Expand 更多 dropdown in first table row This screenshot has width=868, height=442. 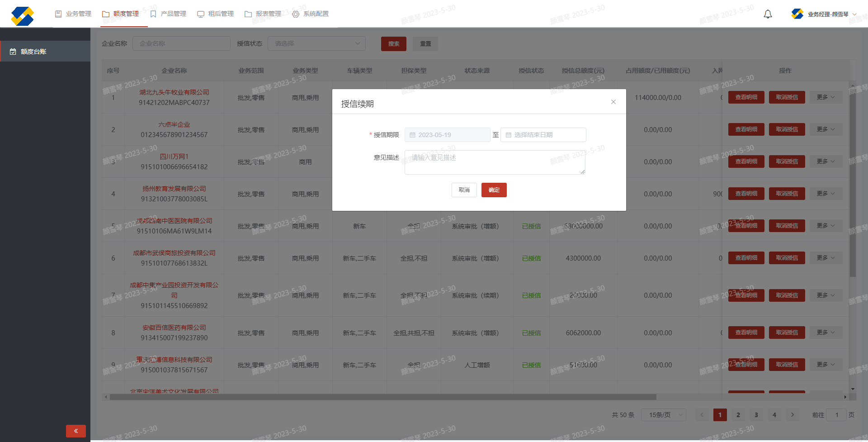[826, 97]
